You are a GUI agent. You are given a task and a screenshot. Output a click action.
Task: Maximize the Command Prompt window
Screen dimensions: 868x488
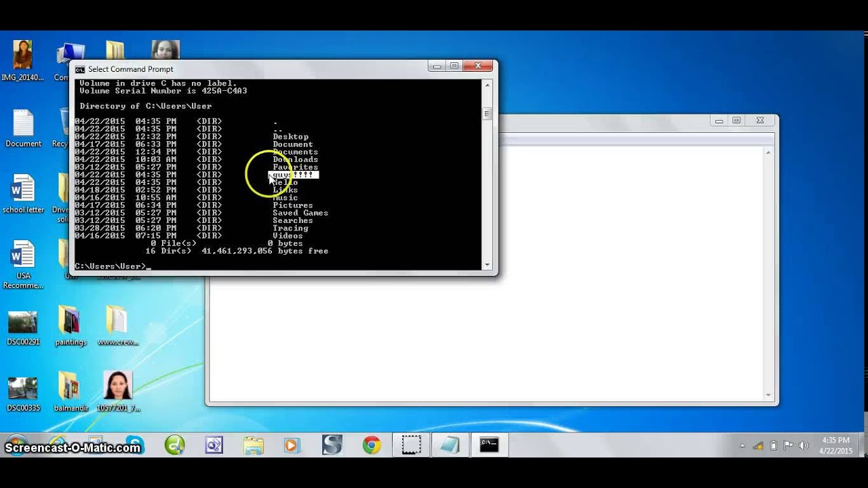455,66
